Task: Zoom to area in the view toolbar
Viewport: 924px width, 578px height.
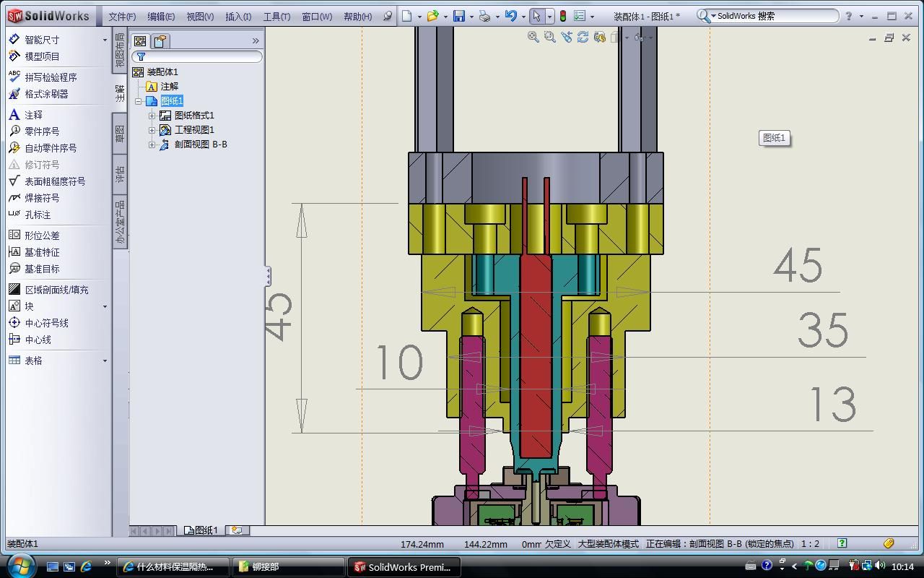Action: [549, 38]
